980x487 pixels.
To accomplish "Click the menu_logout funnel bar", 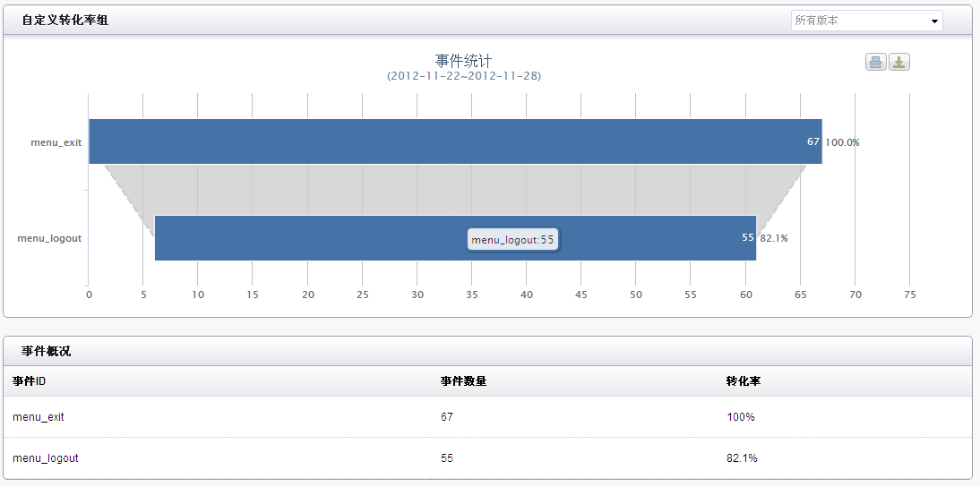I will coord(455,238).
